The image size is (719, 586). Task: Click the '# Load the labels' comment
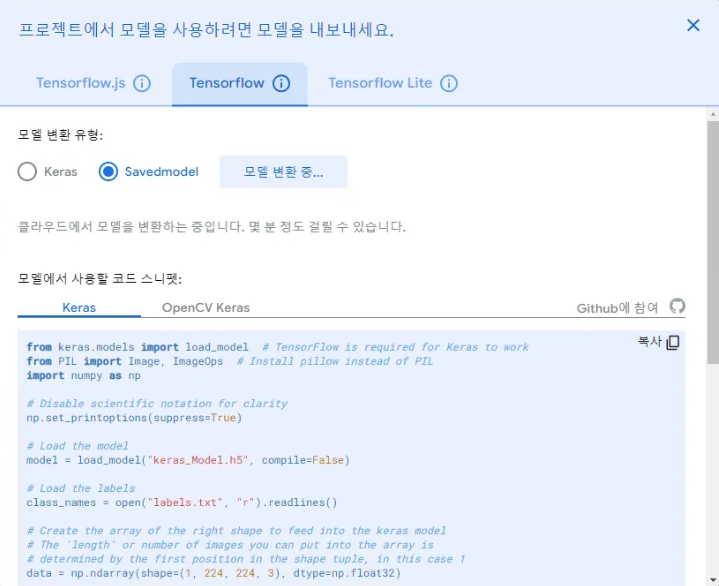pyautogui.click(x=81, y=488)
